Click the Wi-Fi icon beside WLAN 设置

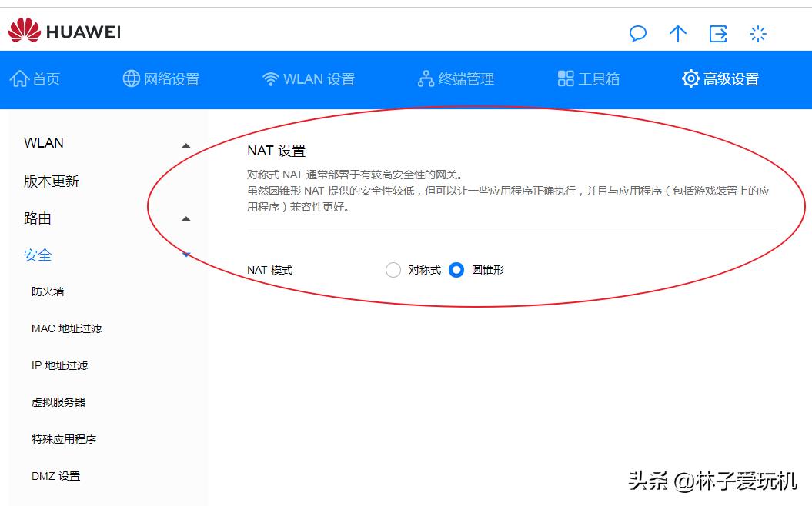[272, 78]
